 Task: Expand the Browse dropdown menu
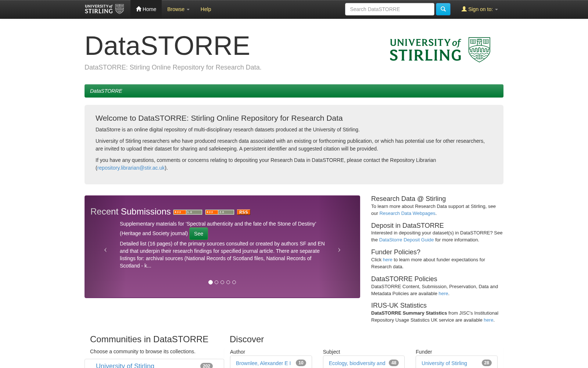[x=178, y=9]
